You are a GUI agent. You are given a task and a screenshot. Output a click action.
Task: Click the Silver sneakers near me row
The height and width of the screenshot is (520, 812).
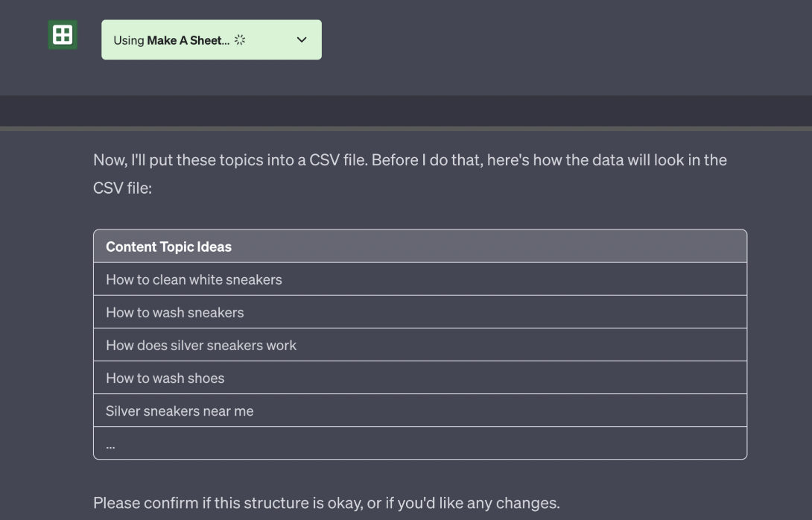tap(180, 411)
